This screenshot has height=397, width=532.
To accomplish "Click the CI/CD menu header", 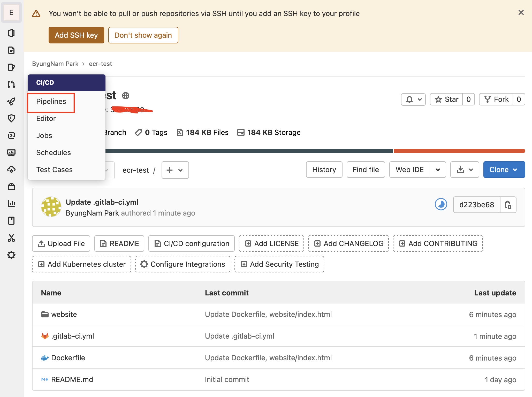I will coord(66,83).
